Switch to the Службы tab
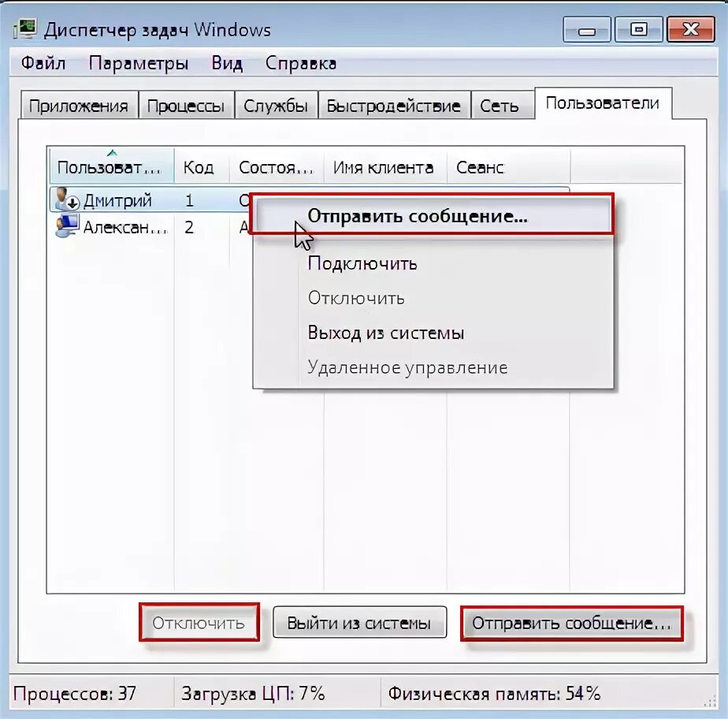 click(276, 106)
